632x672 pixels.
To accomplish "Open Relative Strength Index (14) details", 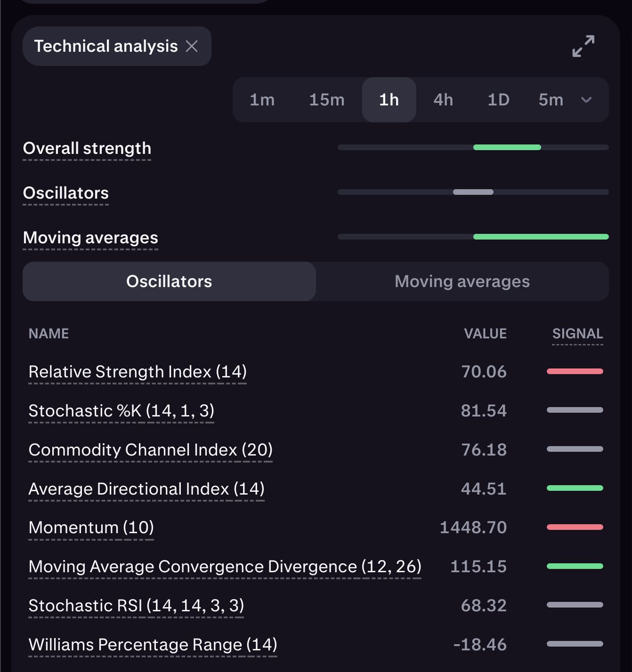I will coord(138,372).
